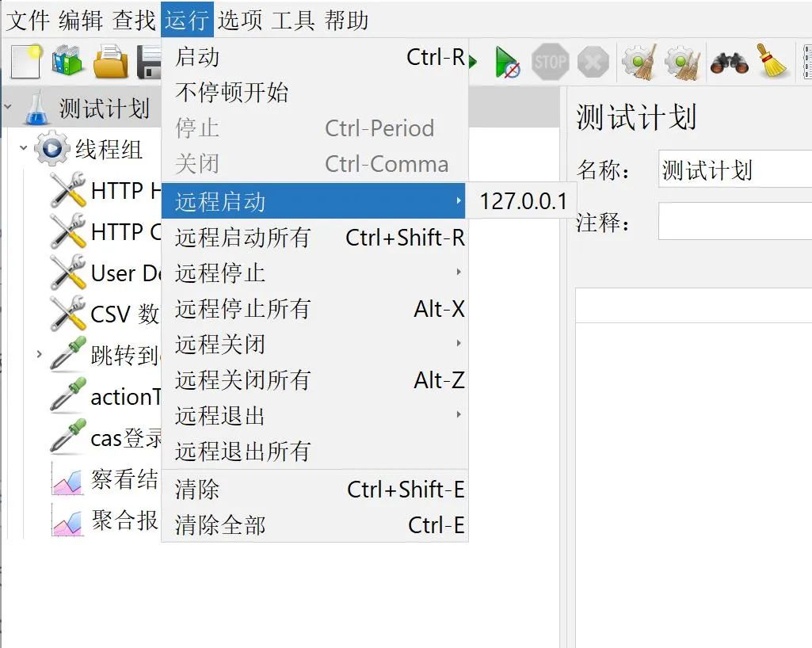
Task: Collapse the 线程组 tree node
Action: click(24, 148)
